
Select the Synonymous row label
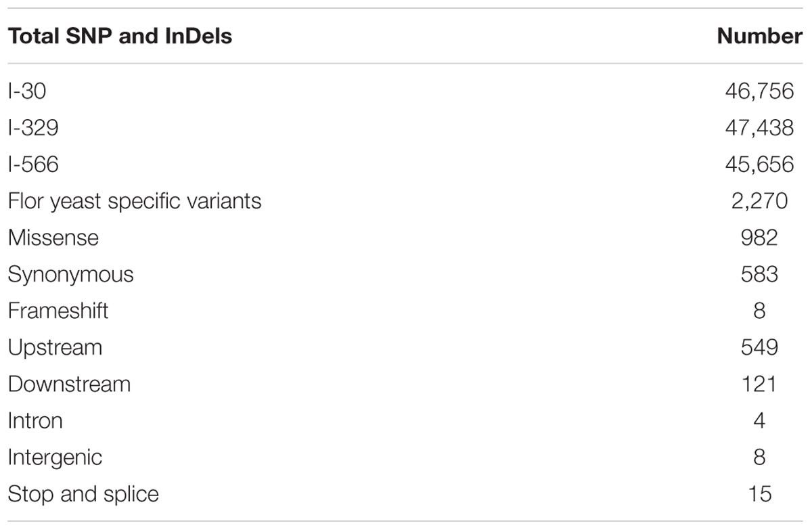(71, 274)
